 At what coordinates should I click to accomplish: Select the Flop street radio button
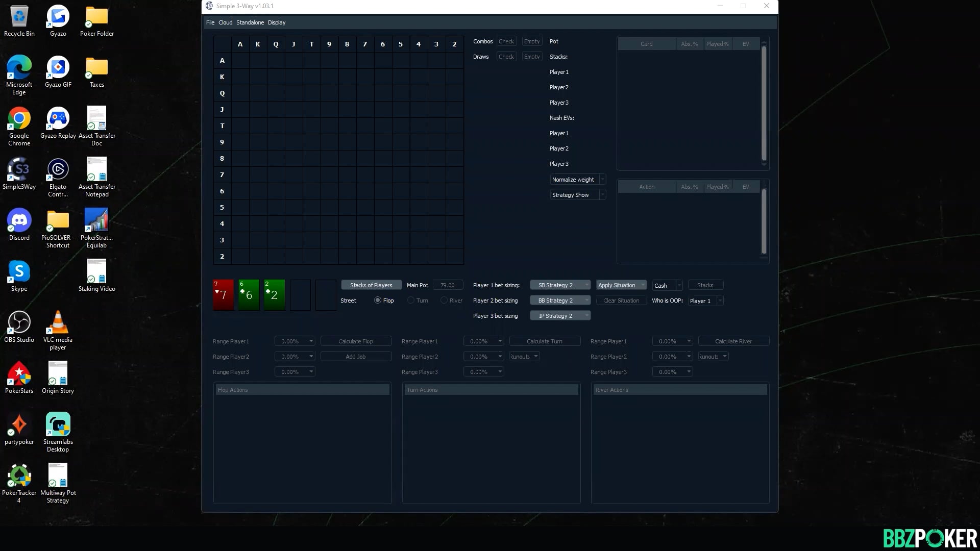[378, 300]
